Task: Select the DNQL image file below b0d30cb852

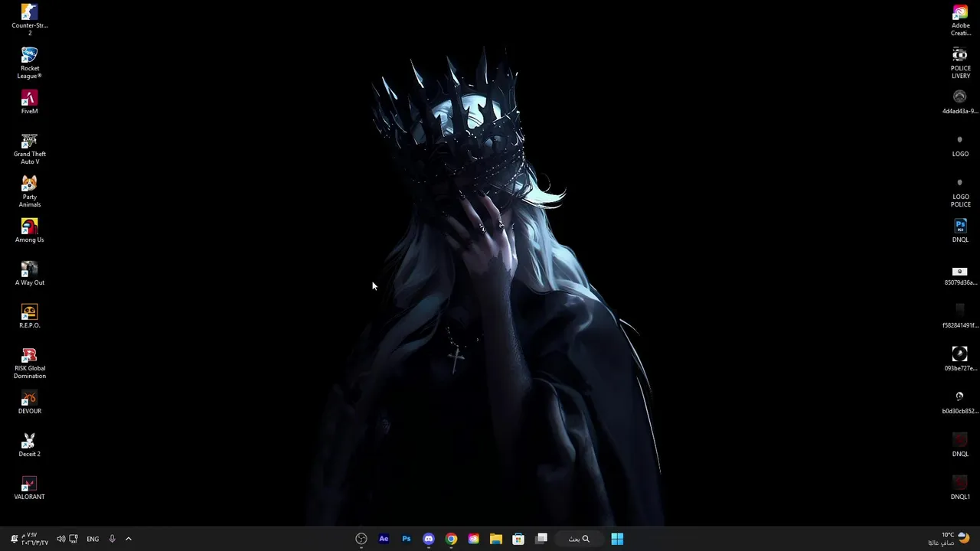Action: (x=960, y=445)
